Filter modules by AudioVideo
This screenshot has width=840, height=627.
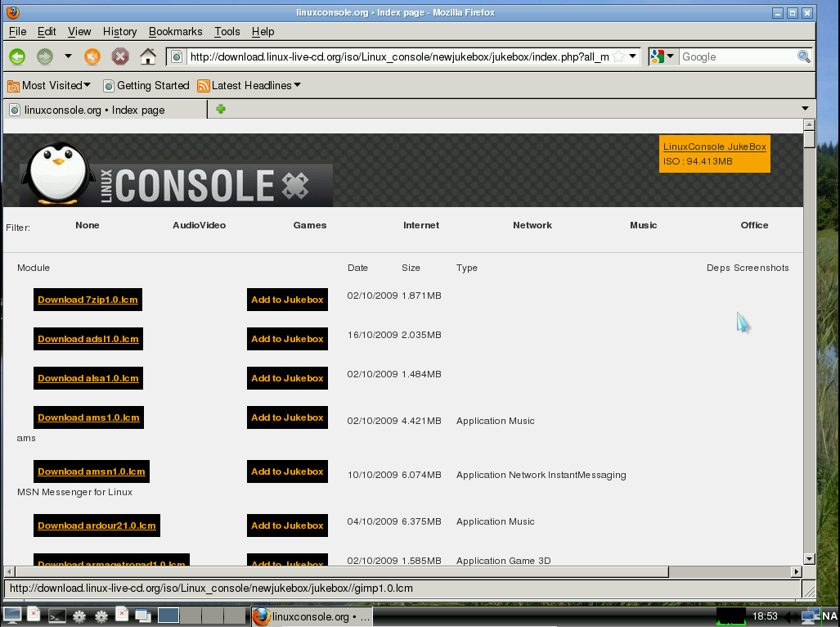[199, 225]
